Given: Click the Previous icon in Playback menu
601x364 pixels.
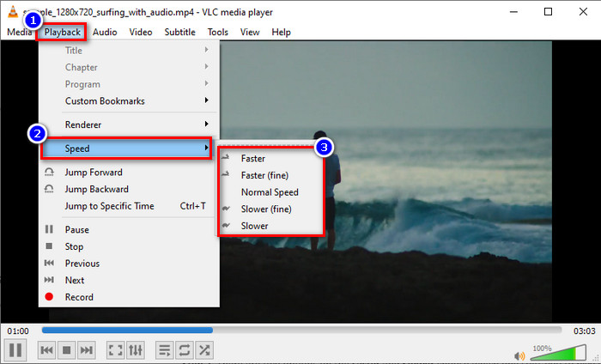Looking at the screenshot, I should [x=49, y=263].
